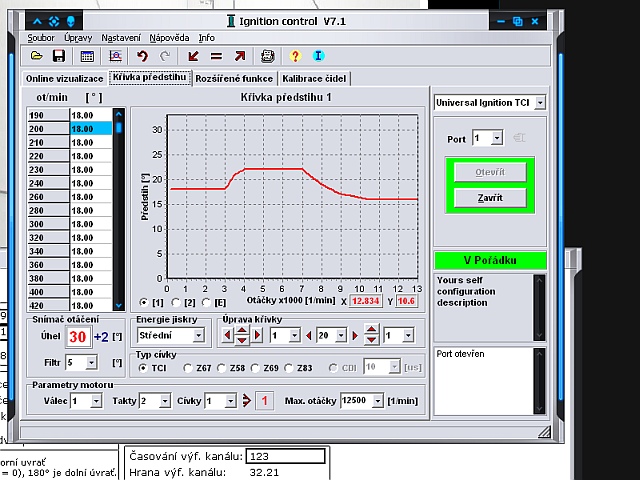Choose TCI coil type radio

(x=143, y=368)
